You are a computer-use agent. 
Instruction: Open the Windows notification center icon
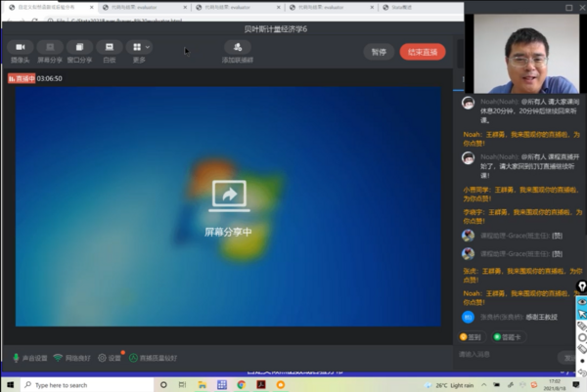click(x=576, y=385)
